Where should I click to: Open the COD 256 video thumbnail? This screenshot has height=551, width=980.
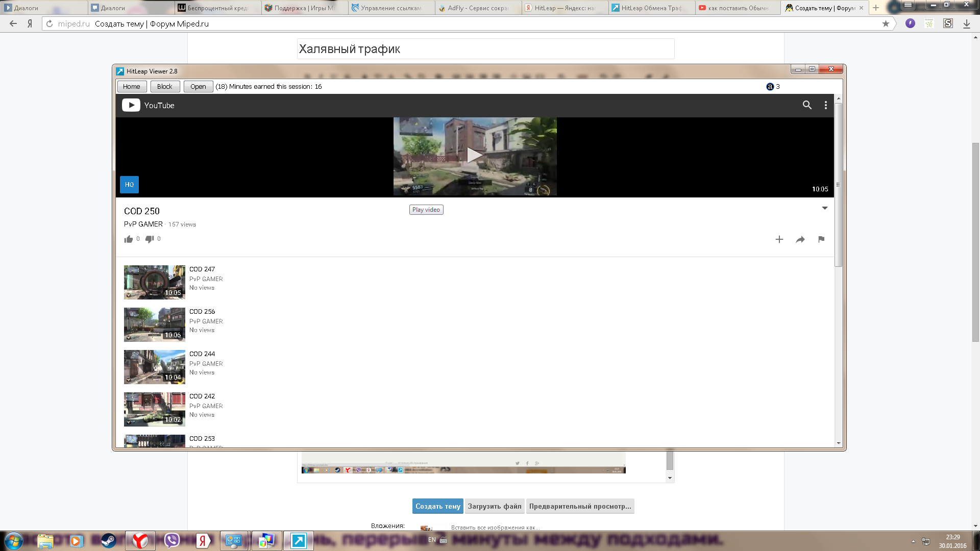pyautogui.click(x=155, y=324)
